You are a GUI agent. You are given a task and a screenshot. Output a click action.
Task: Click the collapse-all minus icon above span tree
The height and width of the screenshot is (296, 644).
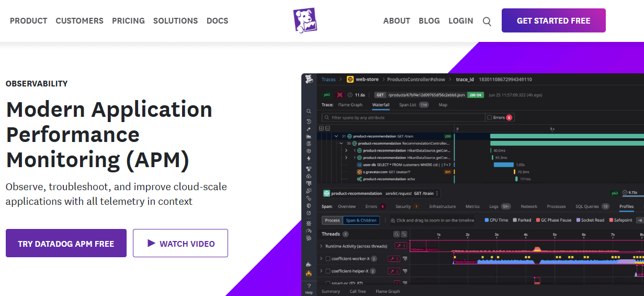[x=327, y=128]
